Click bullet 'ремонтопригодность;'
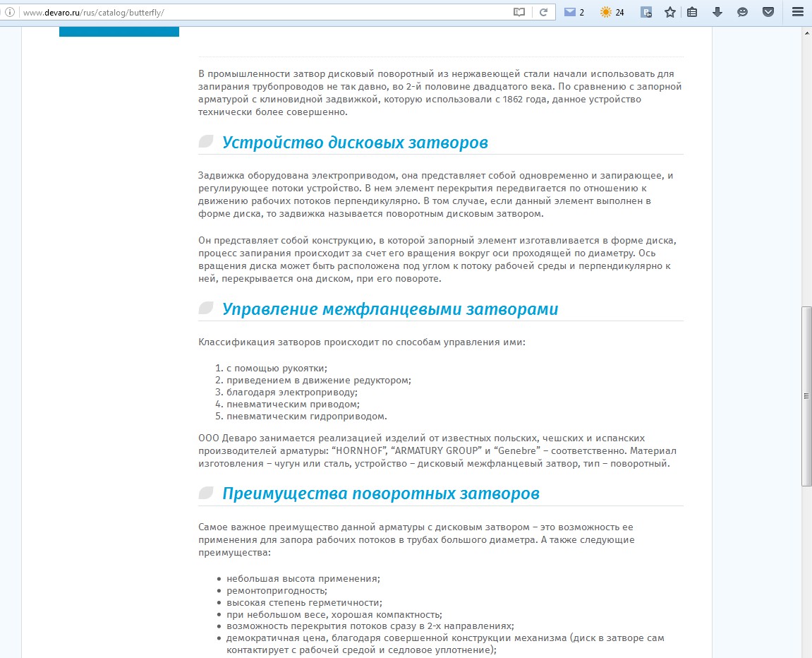The height and width of the screenshot is (658, 812). pos(277,591)
